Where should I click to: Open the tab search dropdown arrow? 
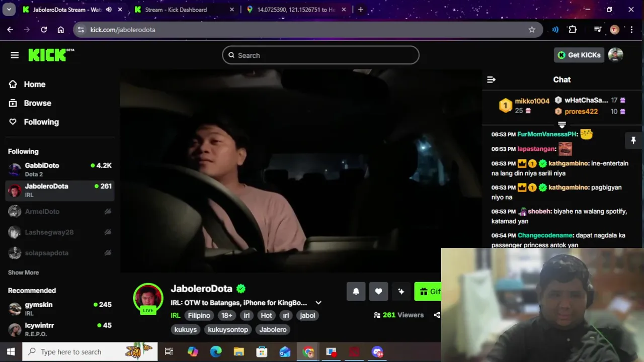click(9, 10)
